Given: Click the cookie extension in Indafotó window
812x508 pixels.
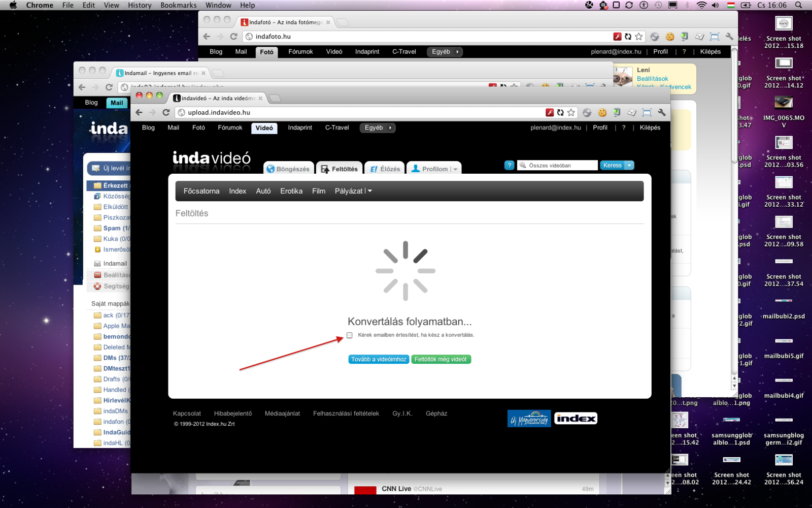Looking at the screenshot, I should point(670,37).
